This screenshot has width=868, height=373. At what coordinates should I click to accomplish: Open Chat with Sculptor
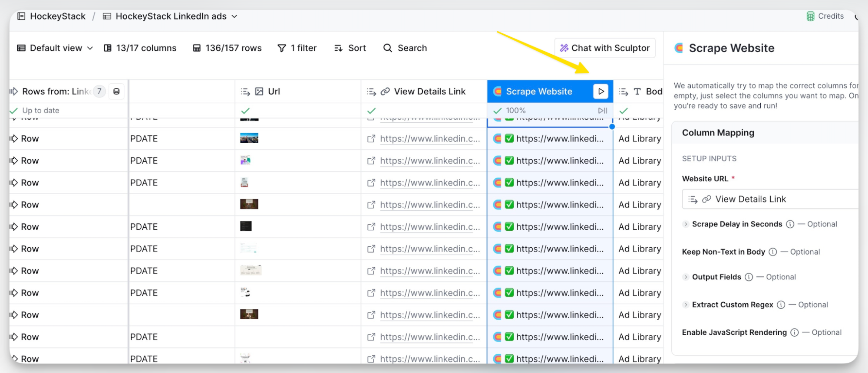click(605, 48)
